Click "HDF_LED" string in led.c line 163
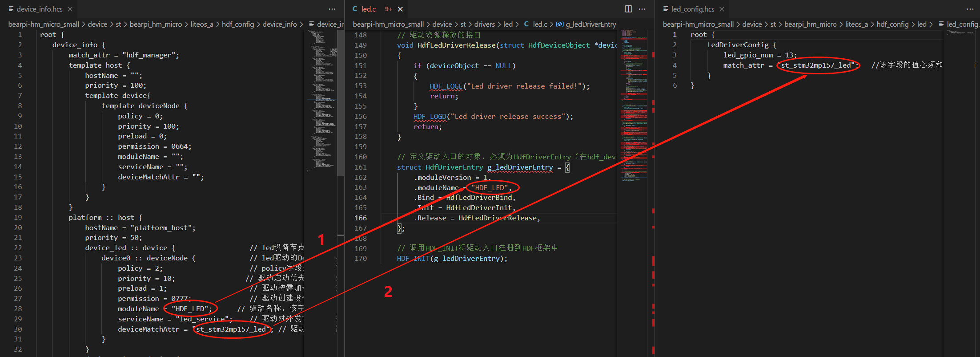The height and width of the screenshot is (357, 980). (x=489, y=187)
